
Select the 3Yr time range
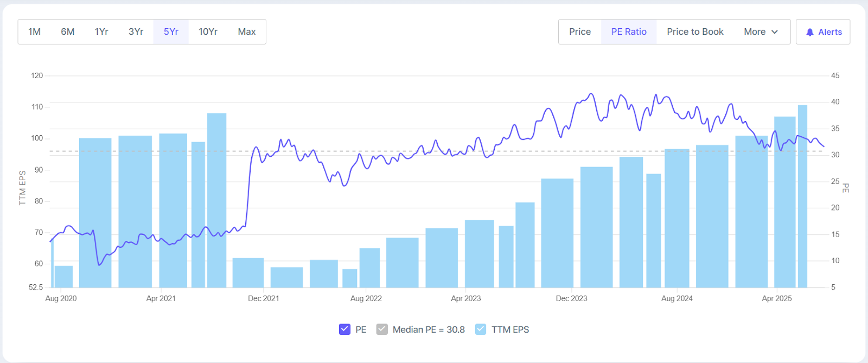click(x=136, y=31)
